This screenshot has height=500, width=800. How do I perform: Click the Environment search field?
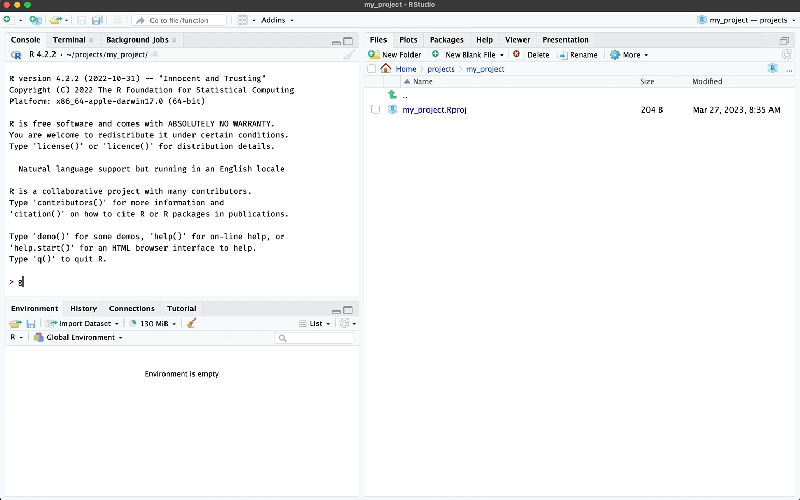314,338
